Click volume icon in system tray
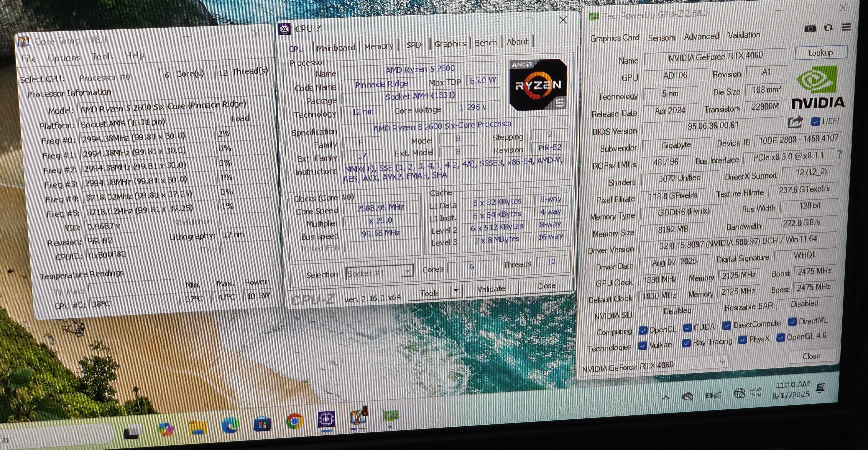 (x=756, y=392)
